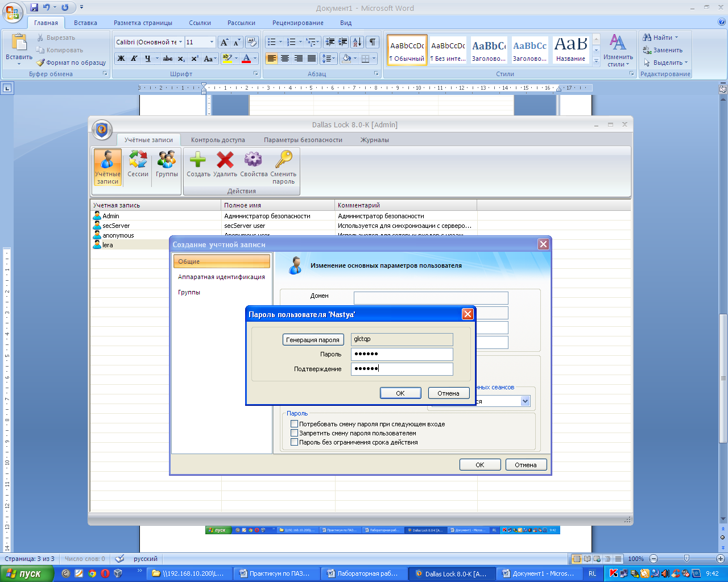Viewport: 728px width, 582px height.
Task: Open Dallas Lock 8.0-K taskbar button
Action: point(451,573)
